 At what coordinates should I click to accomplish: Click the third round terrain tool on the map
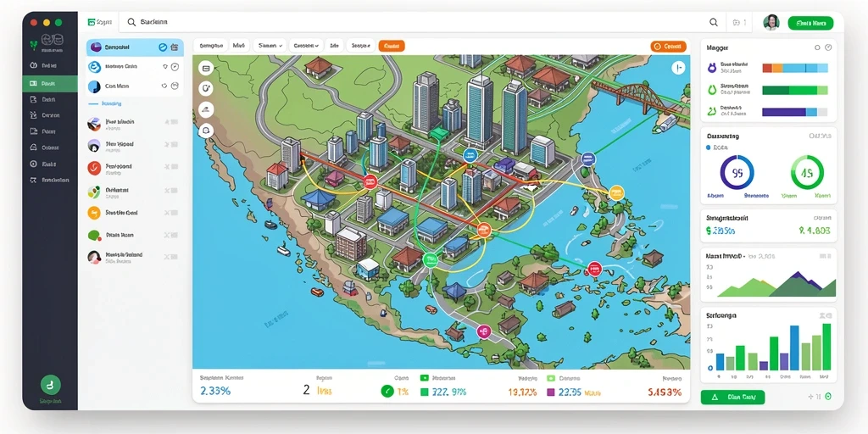(206, 109)
